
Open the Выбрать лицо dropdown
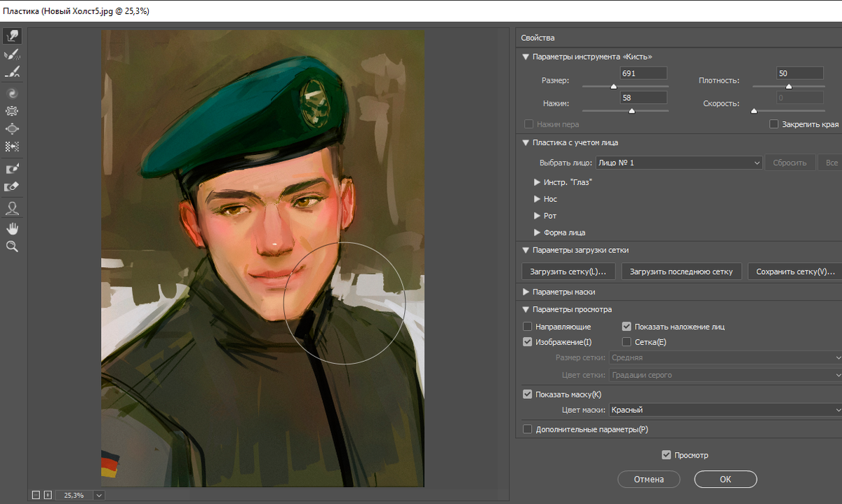[679, 163]
